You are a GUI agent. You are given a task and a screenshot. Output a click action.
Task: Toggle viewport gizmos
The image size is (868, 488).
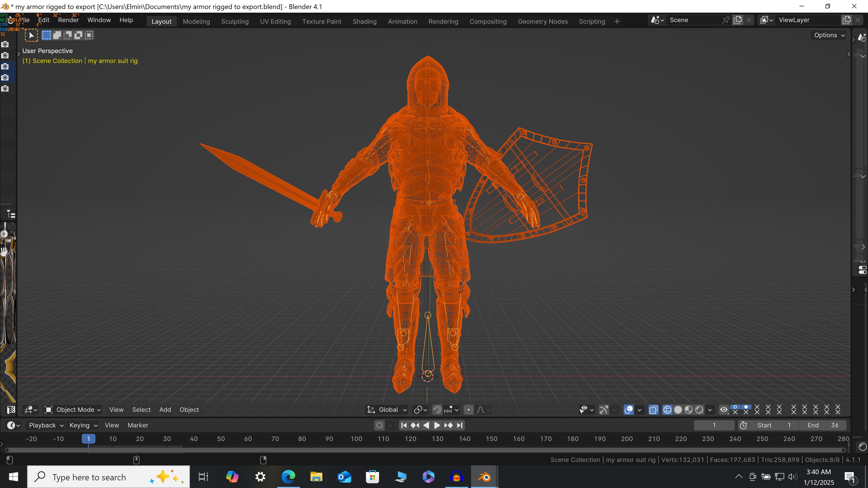coord(604,410)
